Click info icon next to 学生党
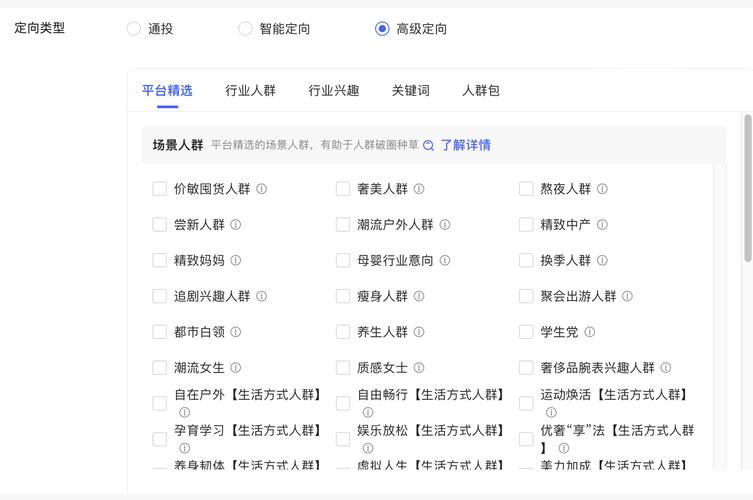753x500 pixels. [590, 332]
